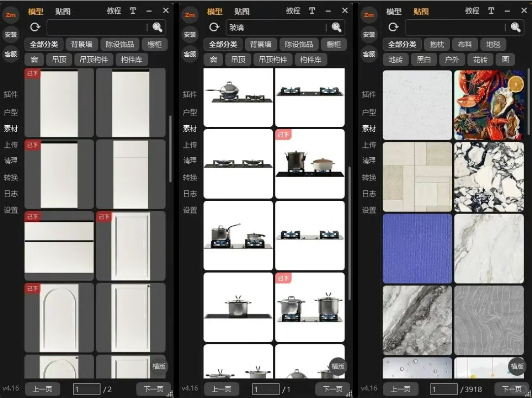532x398 pixels.
Task: Click the magnifier search icon beside 玻璃
Action: tap(336, 27)
